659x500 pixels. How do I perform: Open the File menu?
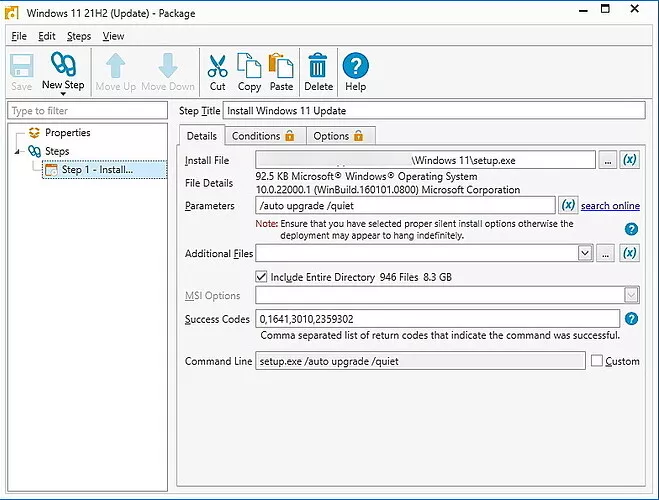(19, 36)
